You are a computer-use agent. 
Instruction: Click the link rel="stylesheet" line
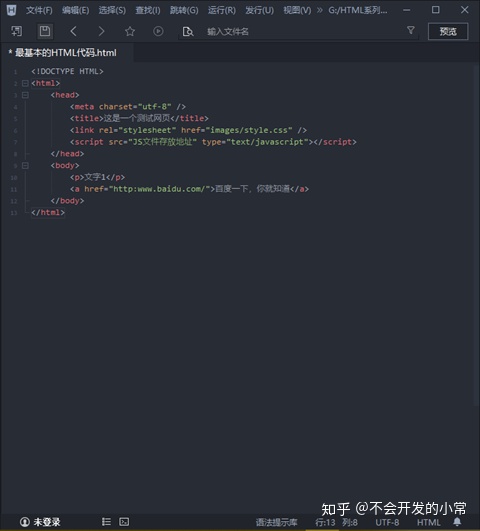point(188,130)
